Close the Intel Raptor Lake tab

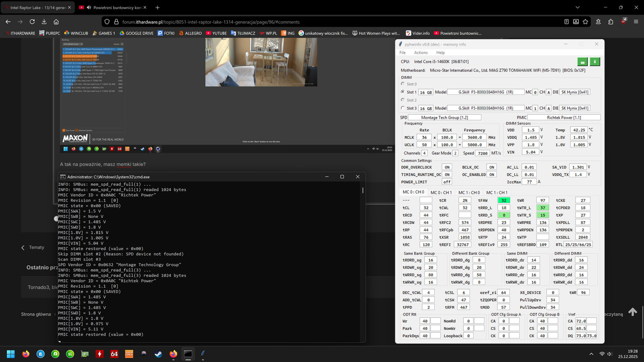pyautogui.click(x=68, y=8)
